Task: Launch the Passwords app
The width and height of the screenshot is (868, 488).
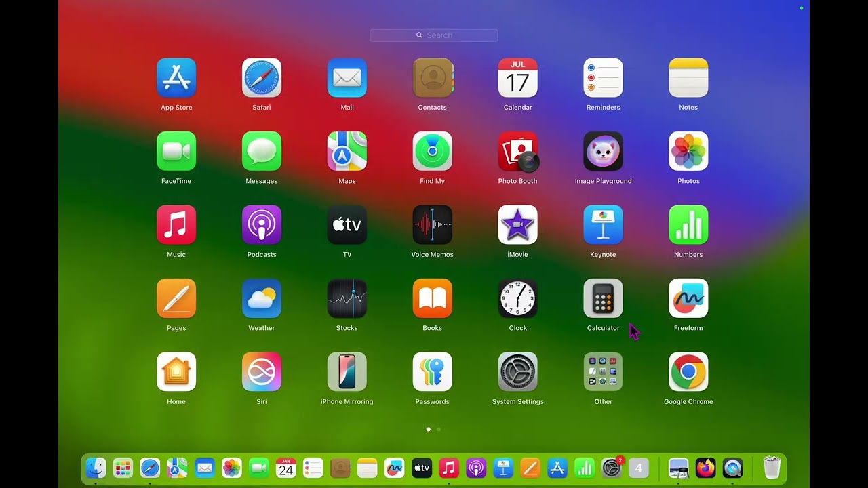Action: click(x=433, y=372)
